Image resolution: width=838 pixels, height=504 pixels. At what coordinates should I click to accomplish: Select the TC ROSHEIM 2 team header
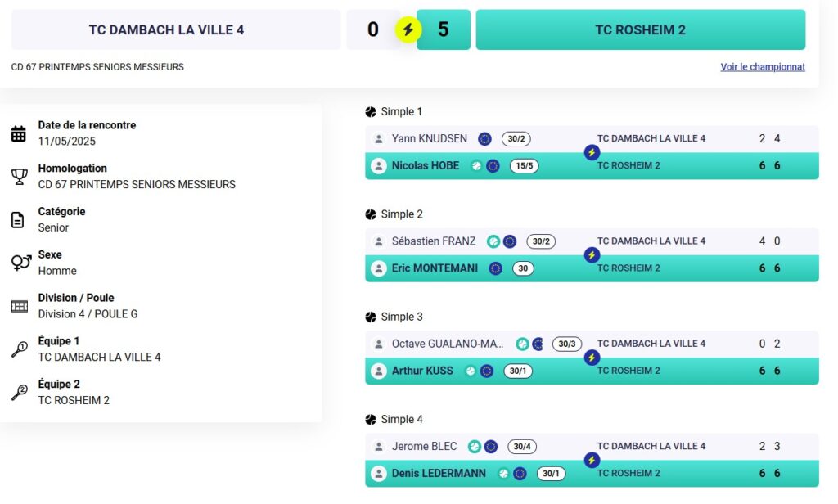640,30
